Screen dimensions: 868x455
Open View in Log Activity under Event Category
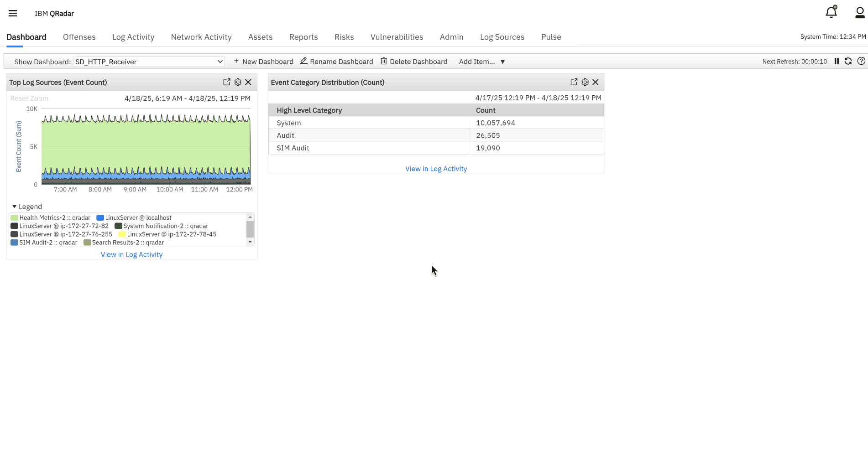[436, 169]
